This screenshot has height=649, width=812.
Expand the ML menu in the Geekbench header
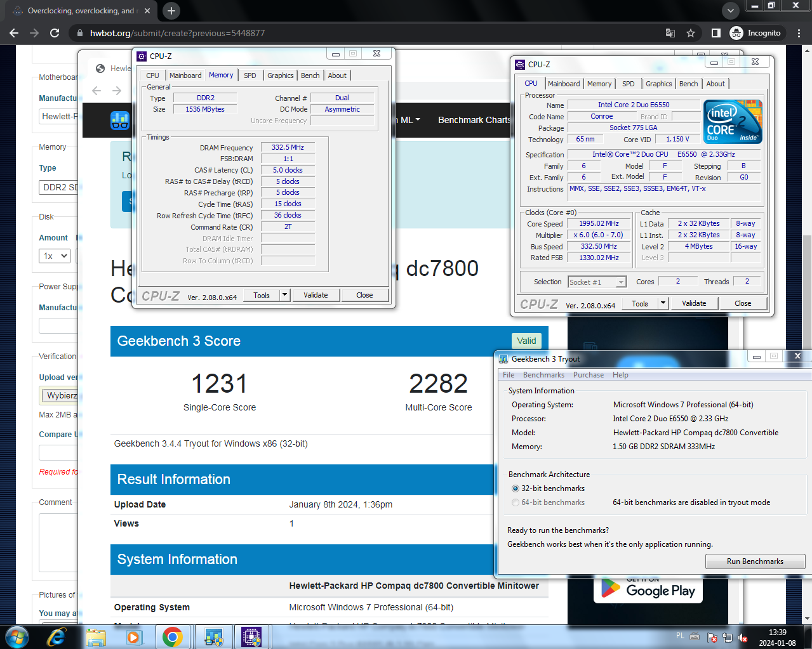pyautogui.click(x=410, y=120)
